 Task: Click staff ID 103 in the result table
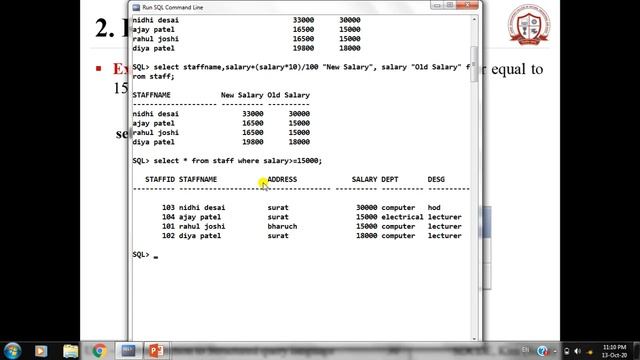tap(168, 208)
